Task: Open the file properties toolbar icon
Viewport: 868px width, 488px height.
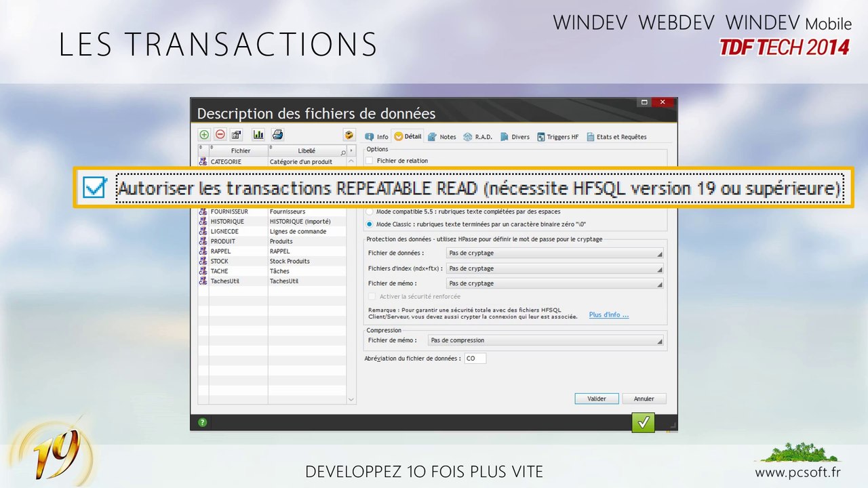Action: (x=237, y=135)
